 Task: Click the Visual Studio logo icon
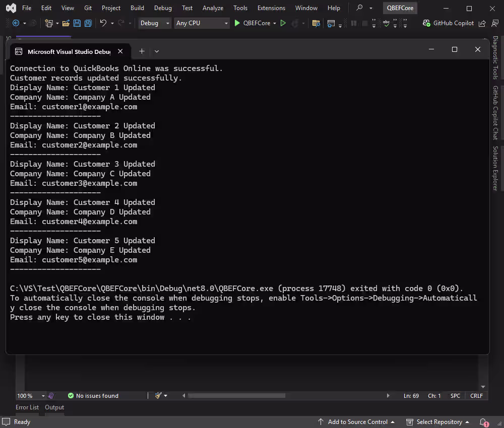(x=11, y=8)
